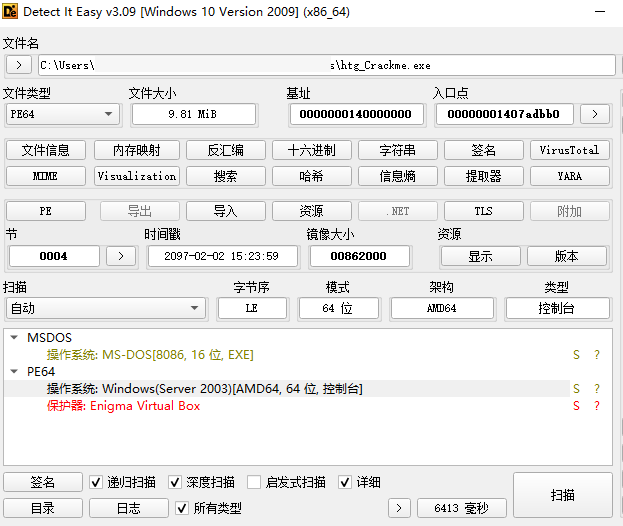Image resolution: width=623 pixels, height=526 pixels.
Task: Click the VirusTotal button
Action: coord(569,150)
